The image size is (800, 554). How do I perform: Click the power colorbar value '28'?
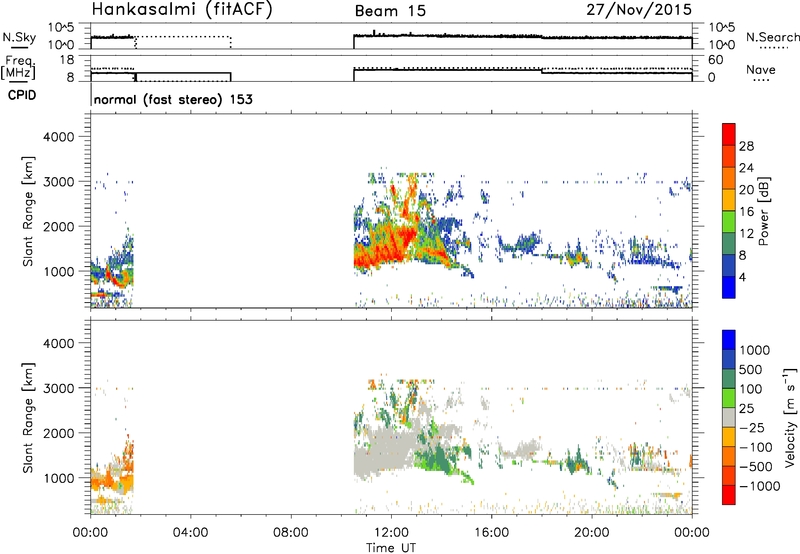pos(746,146)
